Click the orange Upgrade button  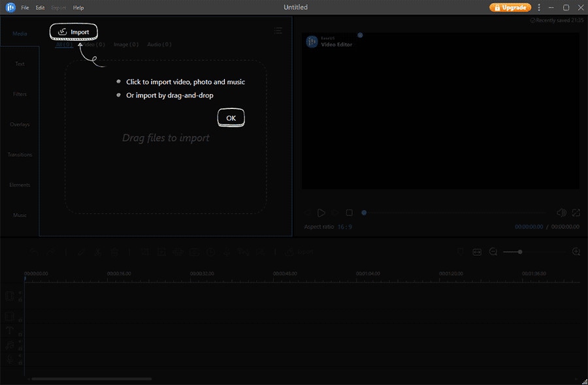[x=510, y=7]
